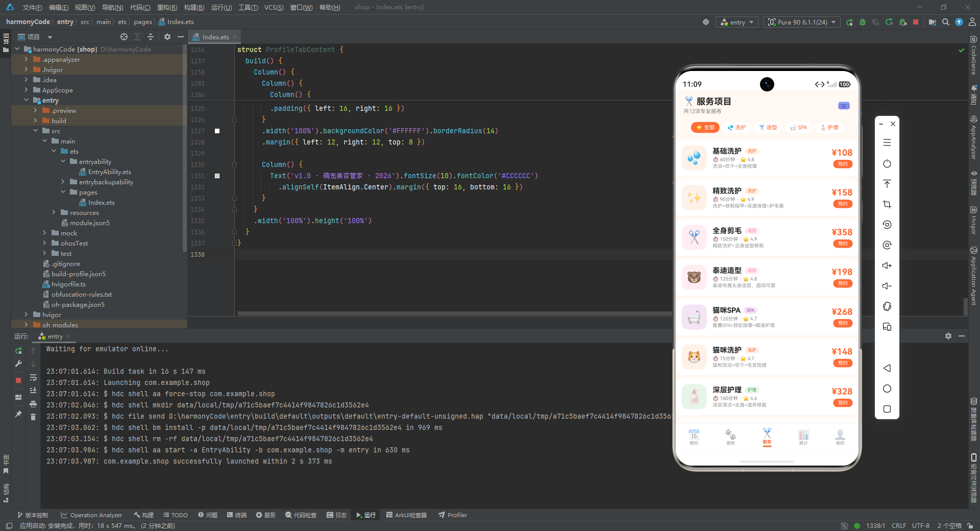The width and height of the screenshot is (980, 531).
Task: Expand the ohosTest folder
Action: tap(44, 243)
